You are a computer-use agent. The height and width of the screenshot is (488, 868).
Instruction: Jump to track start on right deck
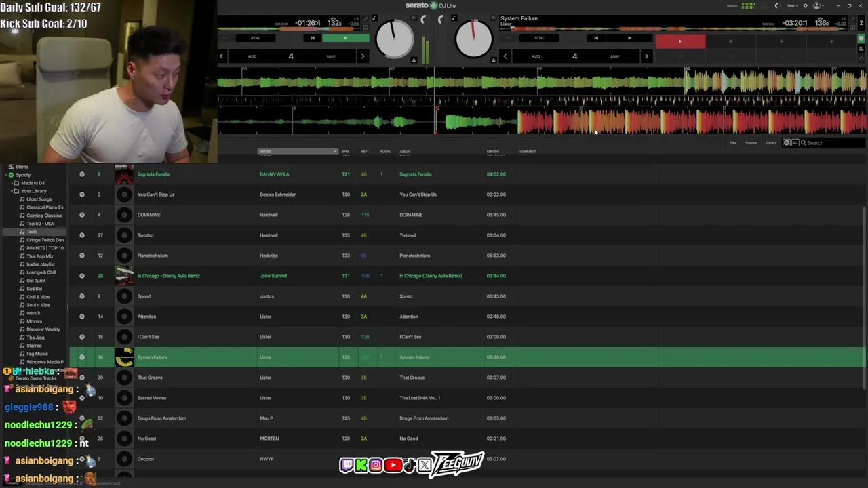[x=596, y=38]
